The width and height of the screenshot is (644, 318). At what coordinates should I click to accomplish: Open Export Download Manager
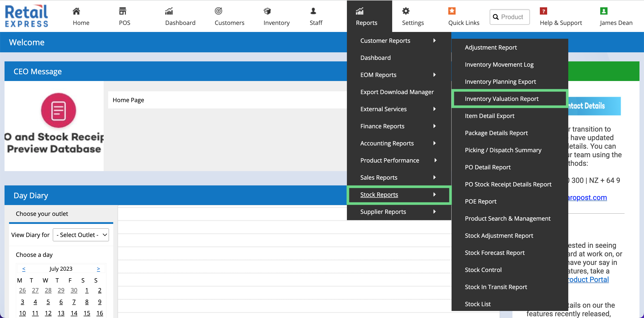click(x=397, y=92)
